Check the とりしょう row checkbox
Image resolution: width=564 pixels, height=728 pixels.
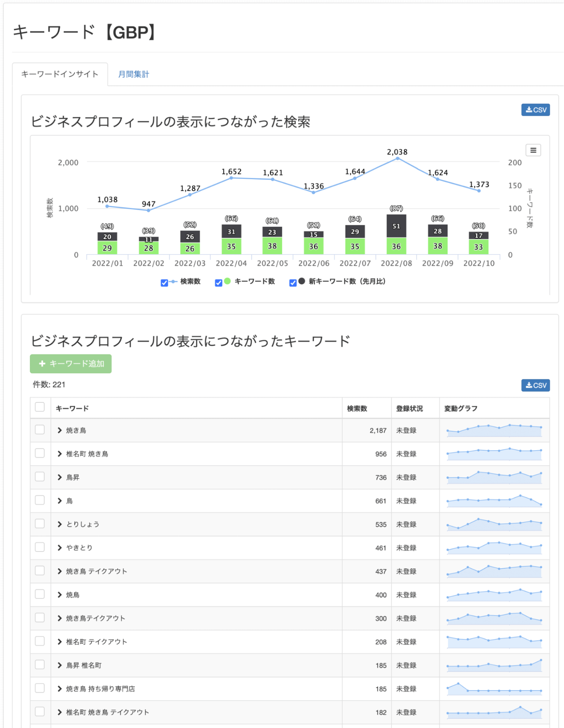(40, 523)
